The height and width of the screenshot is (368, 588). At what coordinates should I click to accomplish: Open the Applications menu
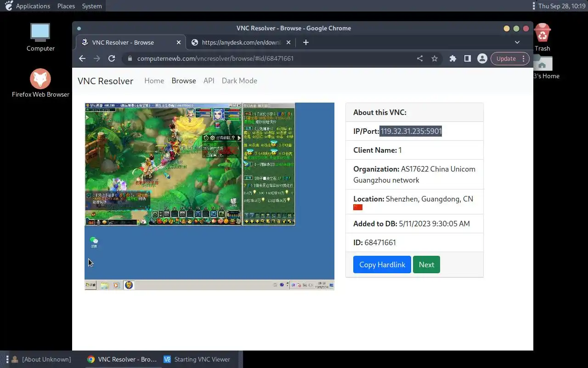(33, 6)
